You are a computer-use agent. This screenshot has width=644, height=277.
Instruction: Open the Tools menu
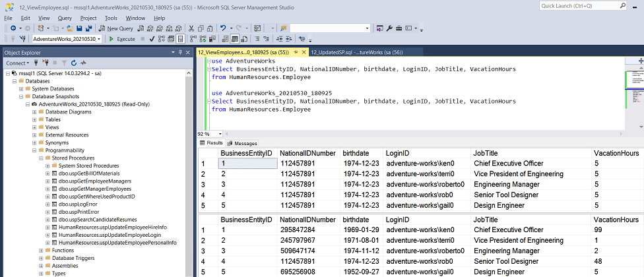coord(111,18)
